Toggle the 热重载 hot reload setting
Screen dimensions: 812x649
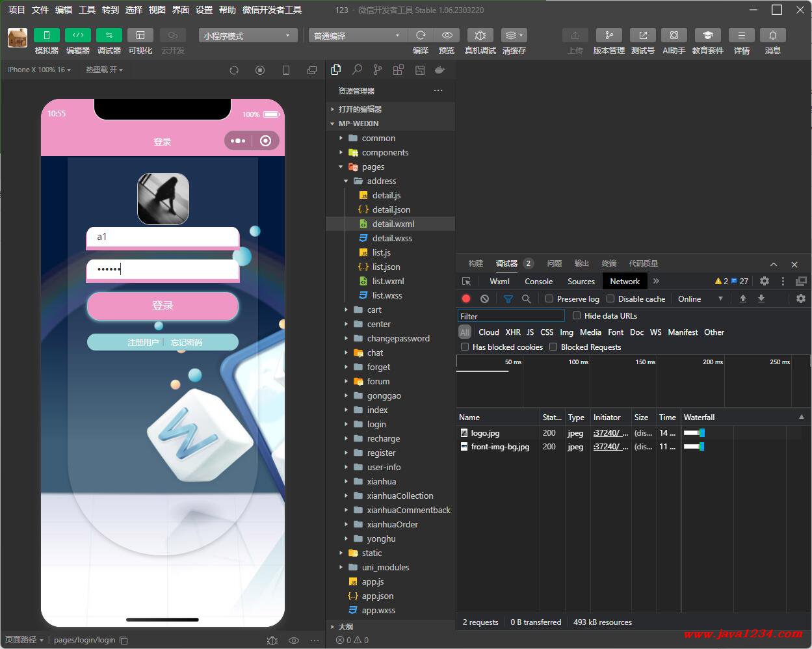click(104, 70)
